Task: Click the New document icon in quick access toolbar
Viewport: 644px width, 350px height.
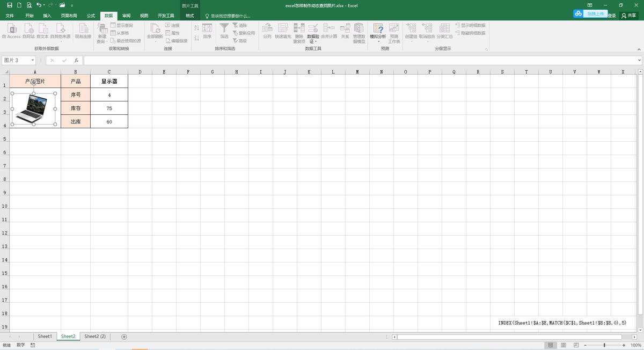Action: 19,5
